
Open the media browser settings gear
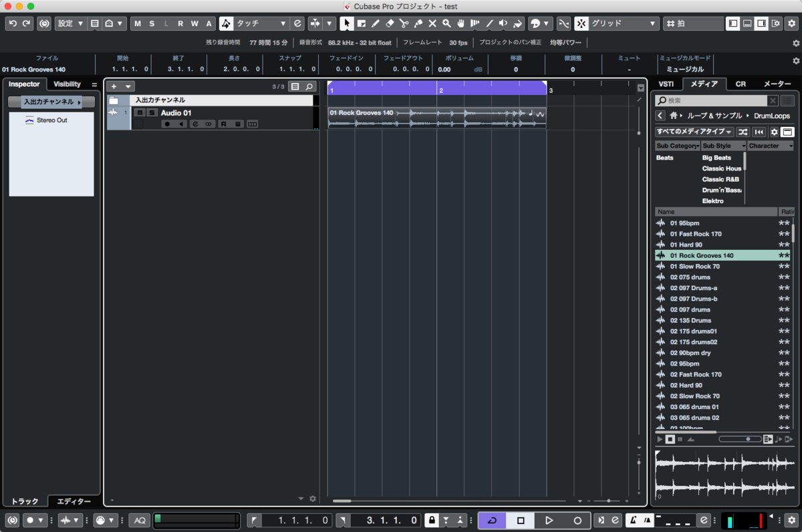point(775,132)
